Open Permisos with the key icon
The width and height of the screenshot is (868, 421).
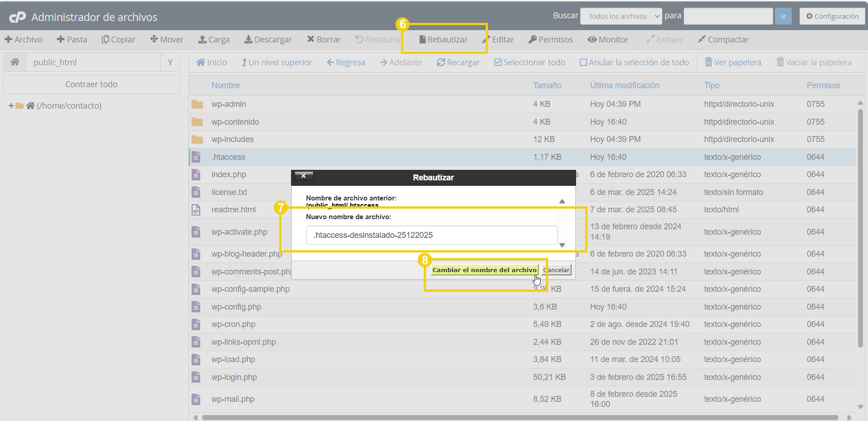532,40
